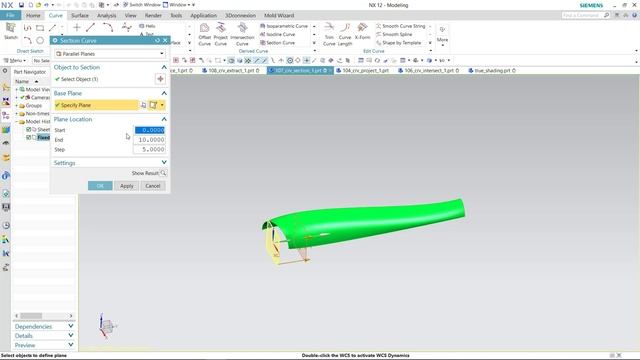Switch to the Surface ribbon tab
The height and width of the screenshot is (360, 640).
tap(80, 15)
